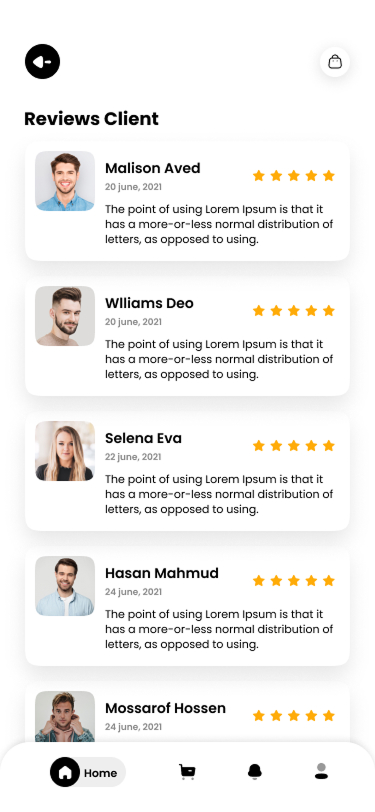375x812 pixels.
Task: Select the Home tab in bottom navigation
Action: (x=88, y=772)
